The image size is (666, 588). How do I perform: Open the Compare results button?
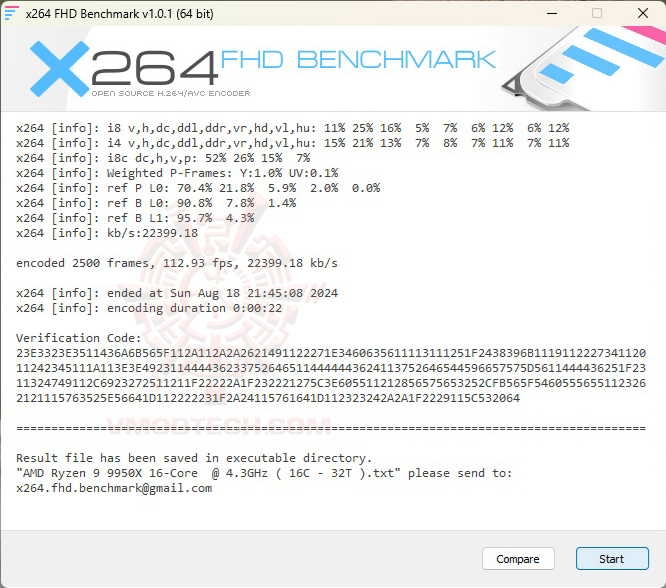point(518,559)
